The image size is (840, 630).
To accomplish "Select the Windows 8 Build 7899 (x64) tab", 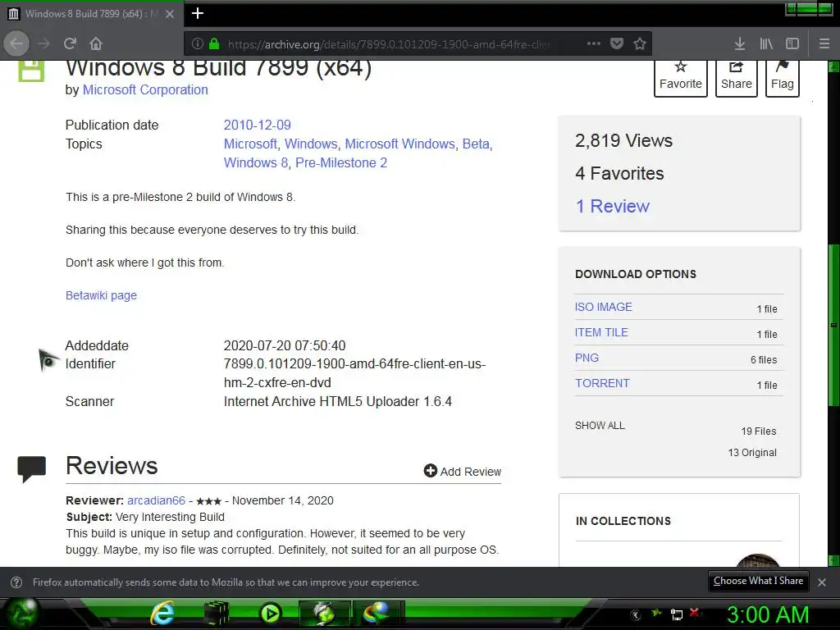I will 92,14.
